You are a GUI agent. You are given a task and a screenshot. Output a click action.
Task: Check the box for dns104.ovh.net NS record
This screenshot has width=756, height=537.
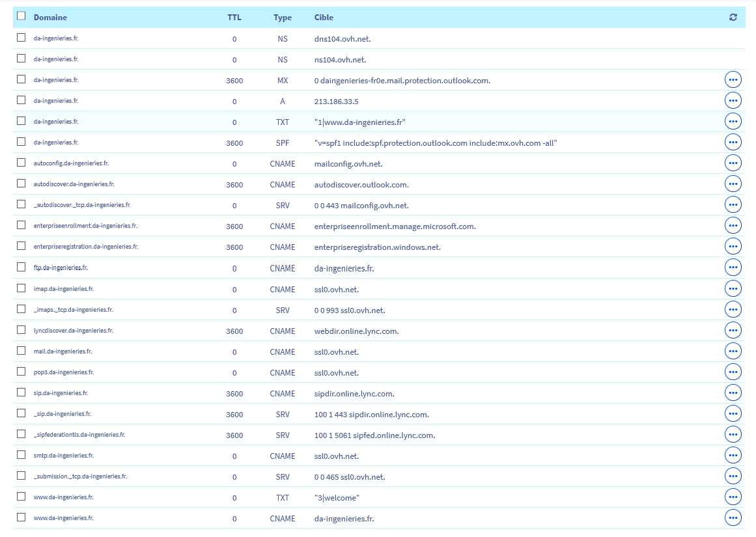click(x=21, y=38)
